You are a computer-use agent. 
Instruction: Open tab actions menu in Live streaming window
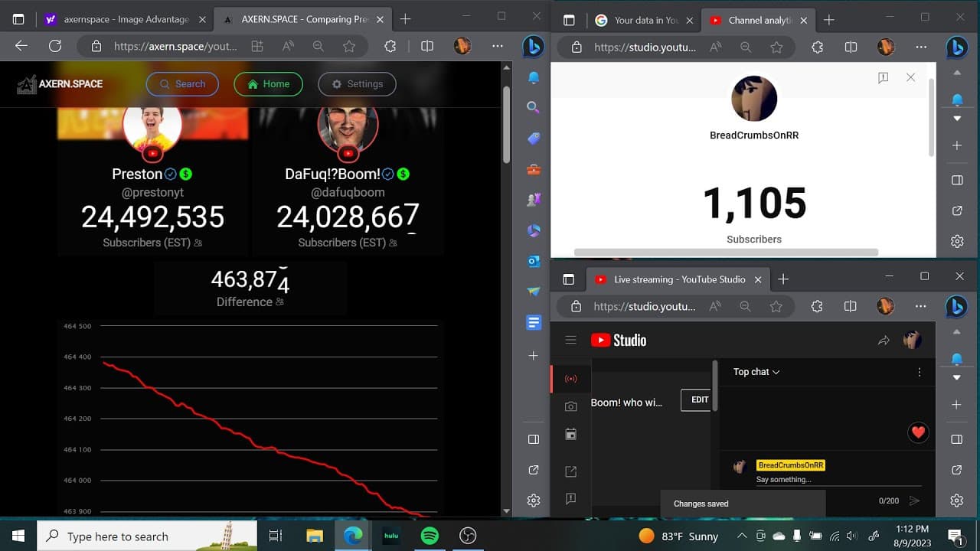568,279
